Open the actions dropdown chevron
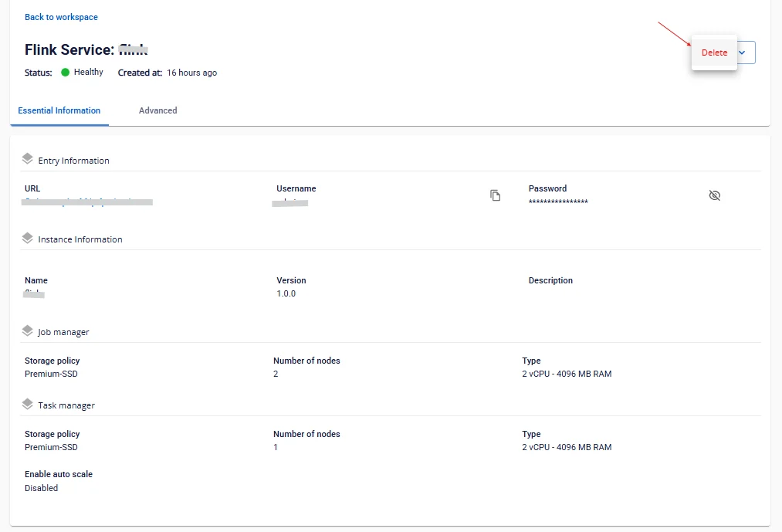This screenshot has width=782, height=532. pos(742,53)
